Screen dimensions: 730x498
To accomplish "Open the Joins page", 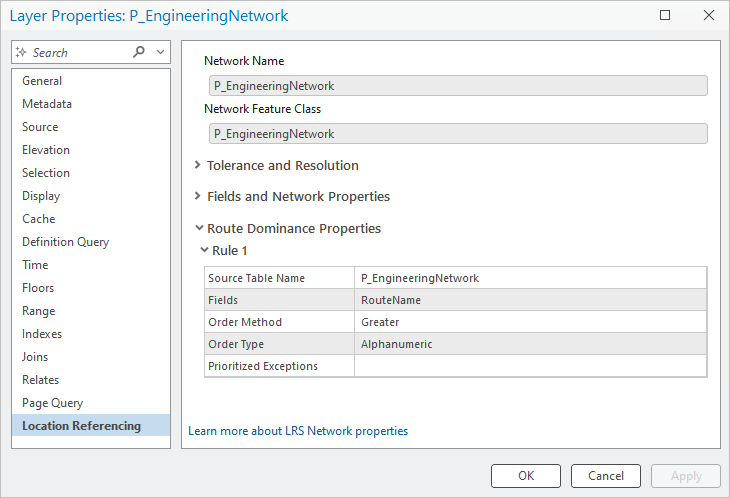I will point(35,357).
